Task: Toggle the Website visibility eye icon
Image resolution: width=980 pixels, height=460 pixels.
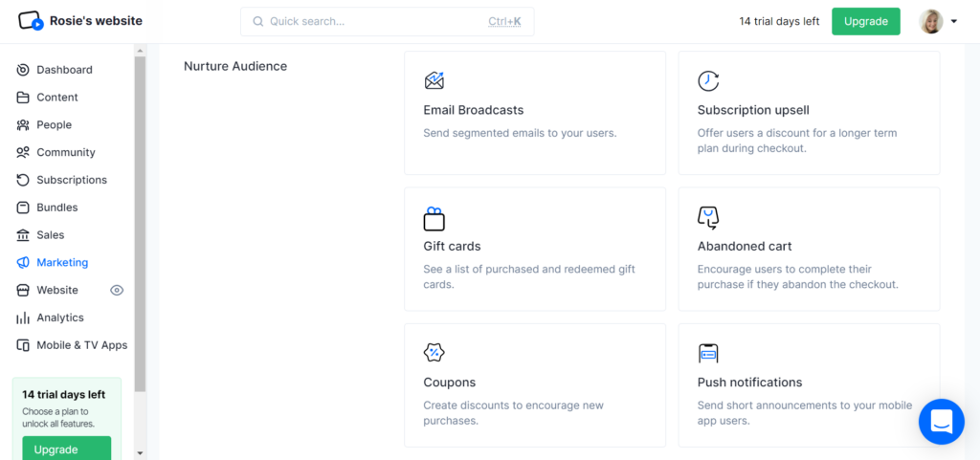Action: pos(118,290)
